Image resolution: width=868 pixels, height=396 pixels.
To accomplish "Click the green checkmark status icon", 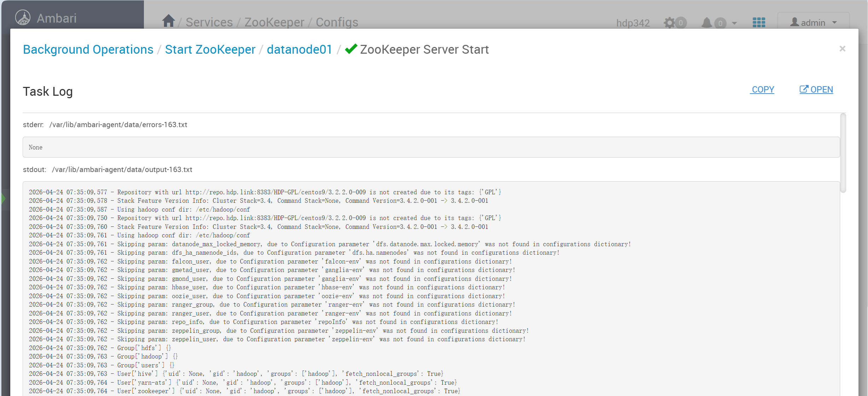I will (351, 49).
